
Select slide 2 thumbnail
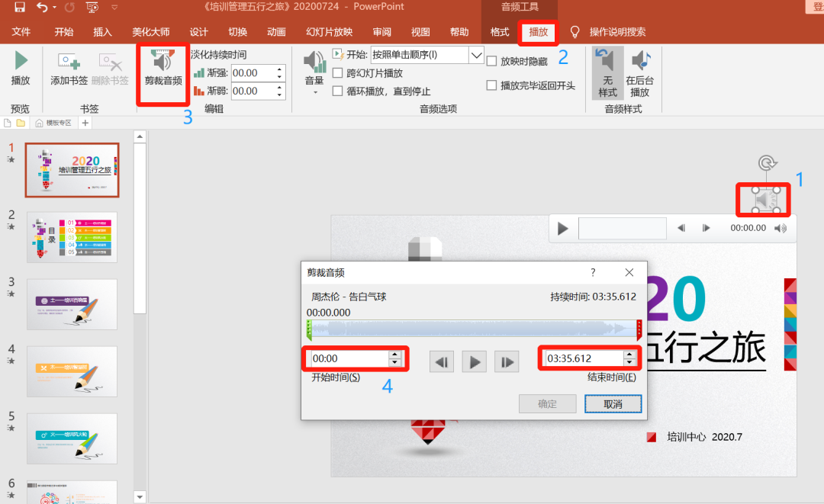pyautogui.click(x=72, y=237)
